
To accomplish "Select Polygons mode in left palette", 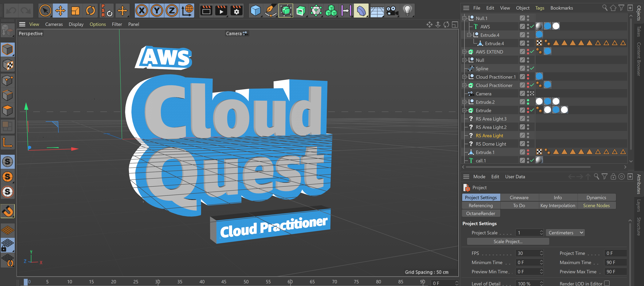I will coord(8,111).
